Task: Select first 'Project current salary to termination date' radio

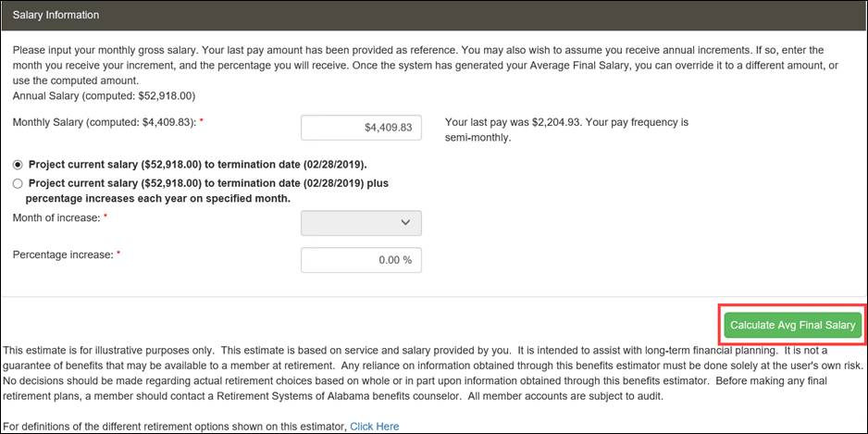Action: click(x=18, y=165)
